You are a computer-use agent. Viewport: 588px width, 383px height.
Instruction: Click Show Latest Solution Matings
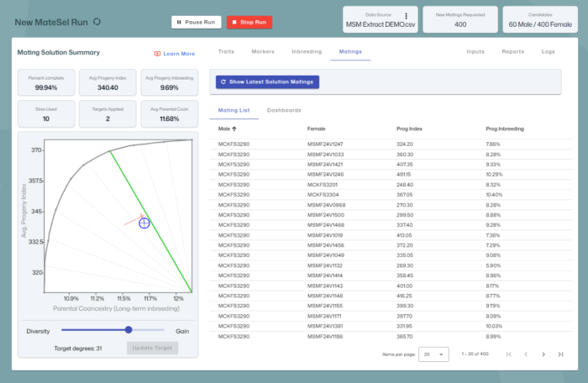click(x=267, y=82)
